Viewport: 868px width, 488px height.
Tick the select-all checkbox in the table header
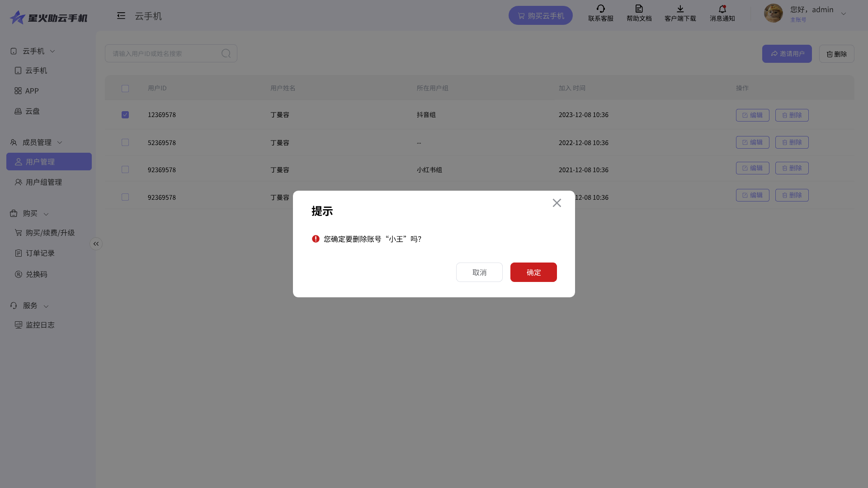pos(125,89)
